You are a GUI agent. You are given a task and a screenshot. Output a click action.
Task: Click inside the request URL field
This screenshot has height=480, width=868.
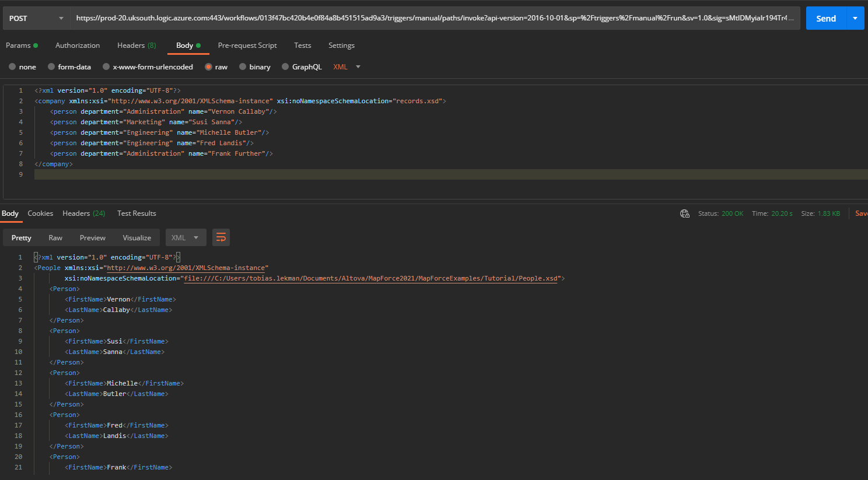[408, 18]
